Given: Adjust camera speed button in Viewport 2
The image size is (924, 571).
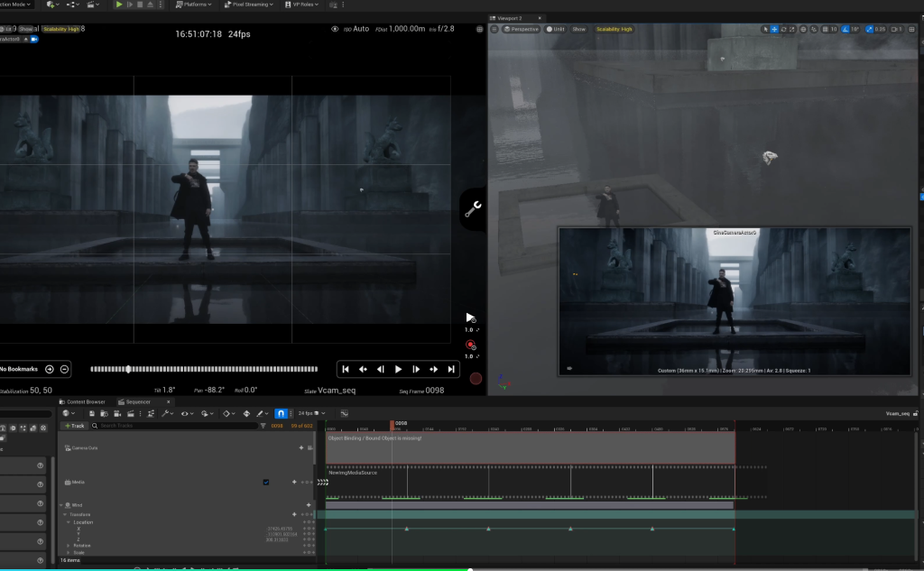Looking at the screenshot, I should pyautogui.click(x=897, y=29).
